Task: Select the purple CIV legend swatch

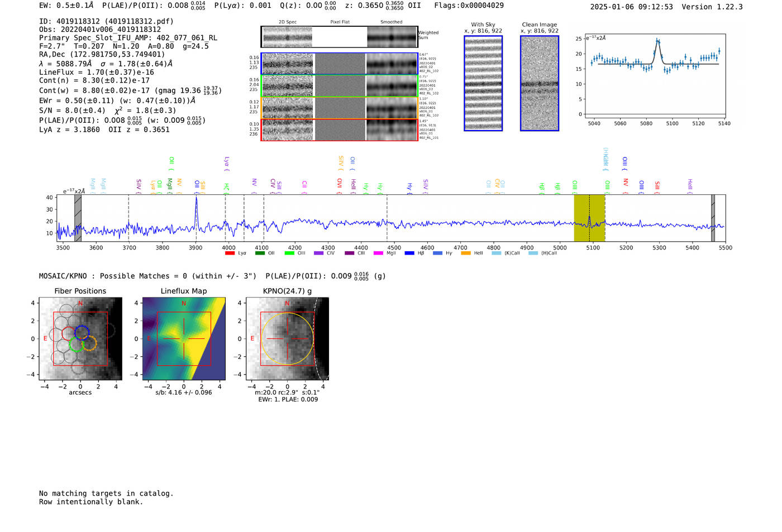Action: [x=318, y=253]
